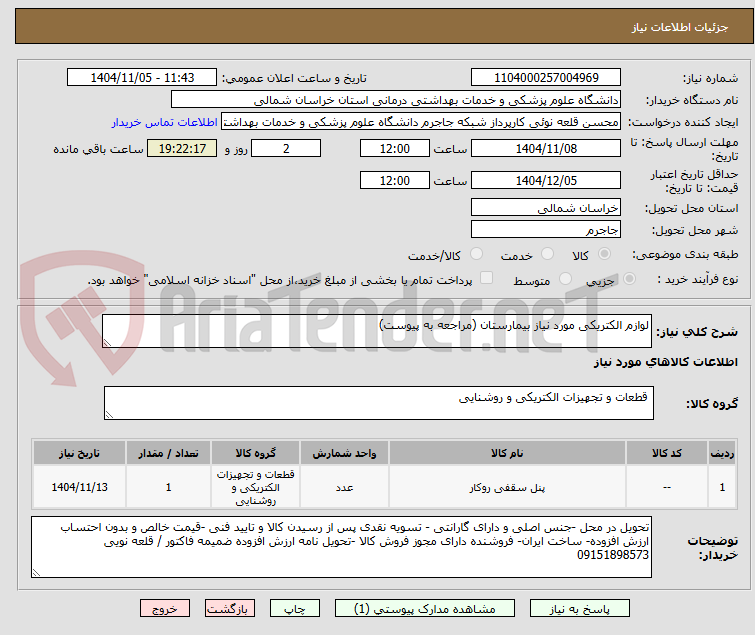Click the price validity time 12:00 field
Screen dimensions: 755x635
coord(394,181)
